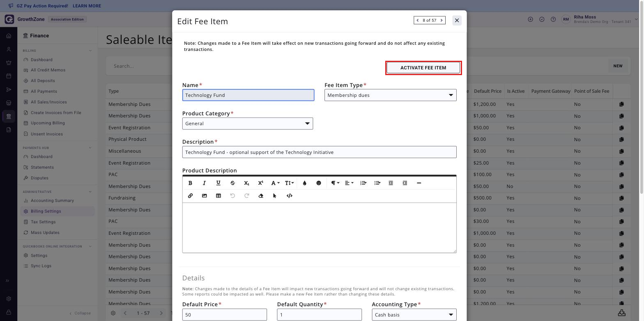Open the paragraph format dropdown
Viewport: 644px width, 321px height.
[x=335, y=183]
